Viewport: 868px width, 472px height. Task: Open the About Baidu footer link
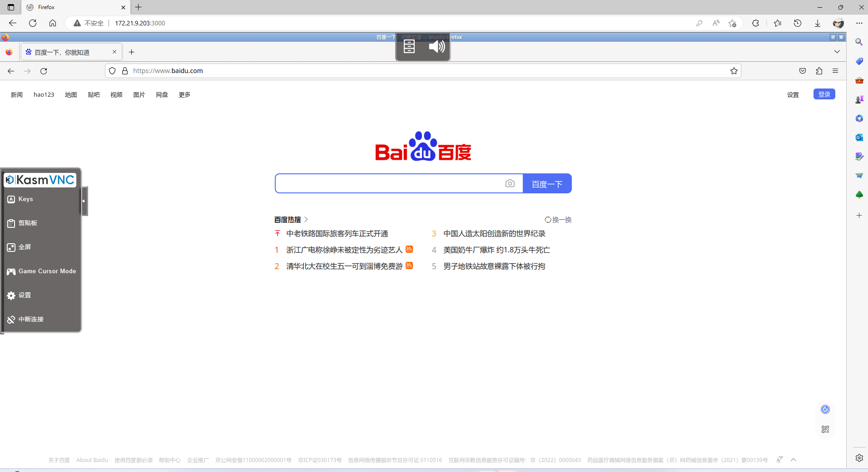coord(92,460)
